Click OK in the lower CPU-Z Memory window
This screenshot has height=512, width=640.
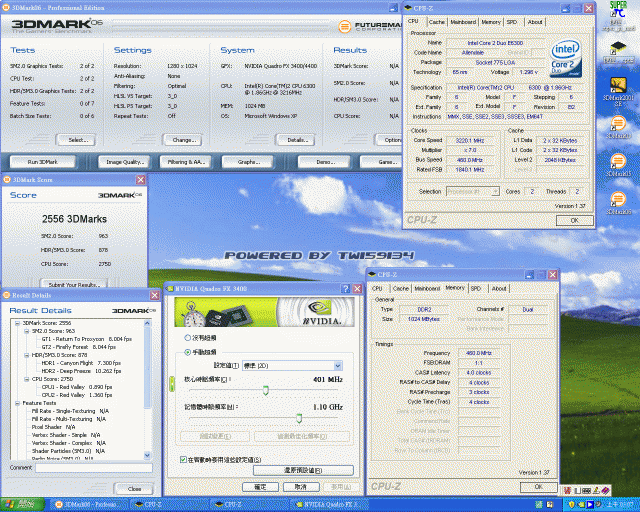pyautogui.click(x=538, y=487)
